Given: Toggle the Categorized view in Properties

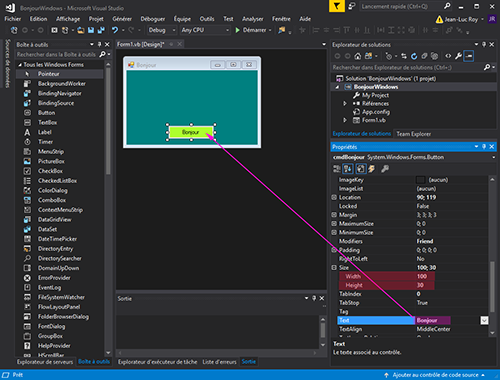Looking at the screenshot, I should tap(337, 169).
